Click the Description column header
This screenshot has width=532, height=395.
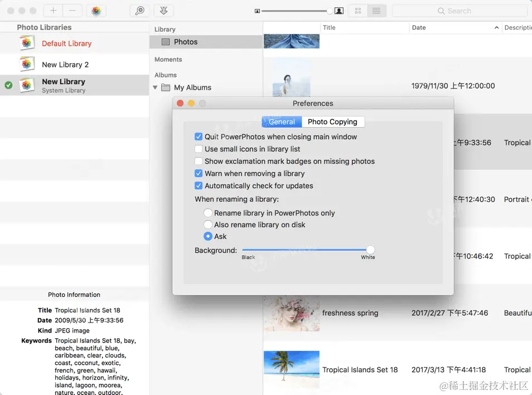pos(517,27)
